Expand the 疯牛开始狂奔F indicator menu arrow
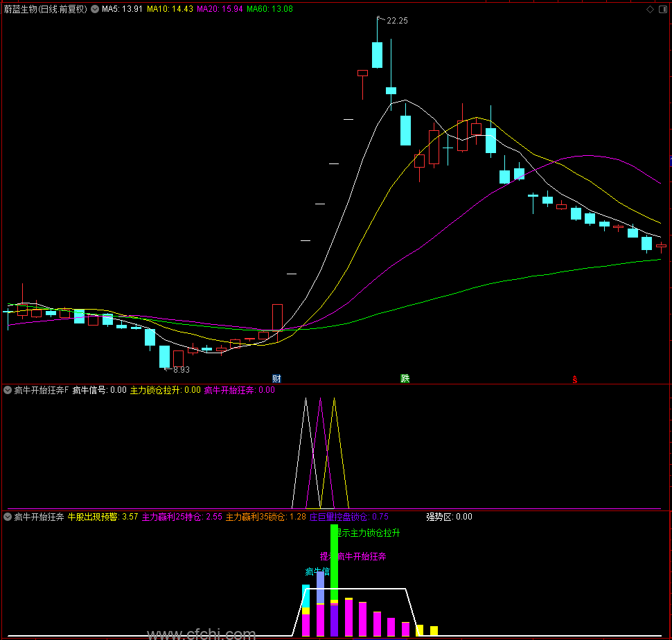 click(x=8, y=390)
